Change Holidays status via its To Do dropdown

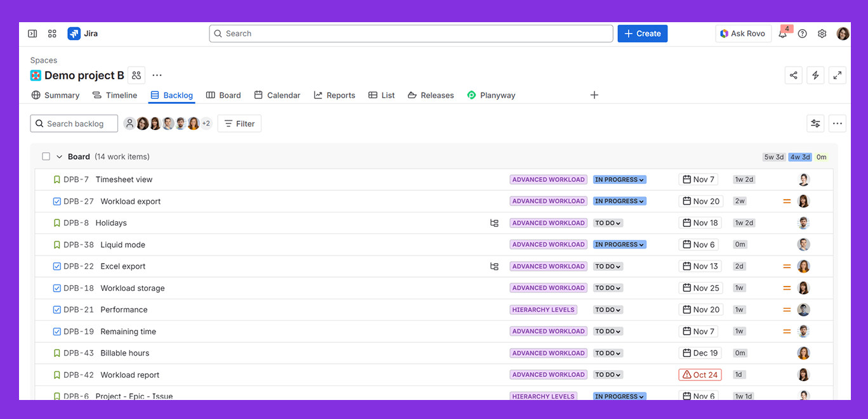click(607, 222)
